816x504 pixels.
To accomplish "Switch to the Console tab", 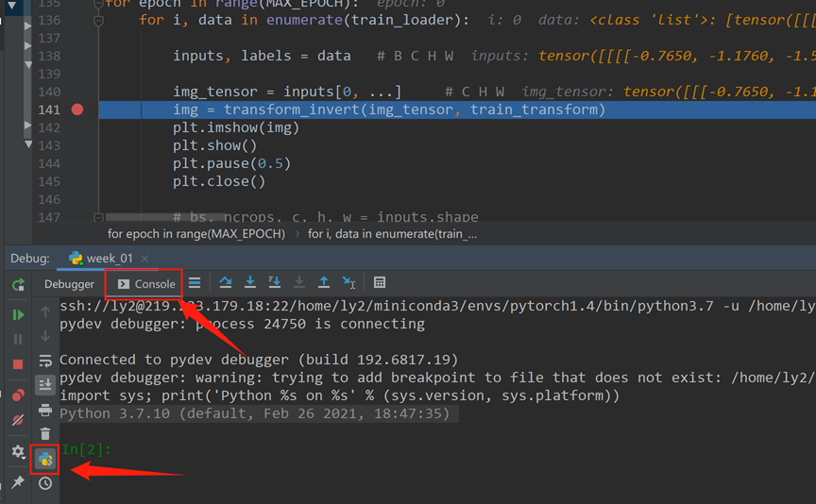I will 146,284.
